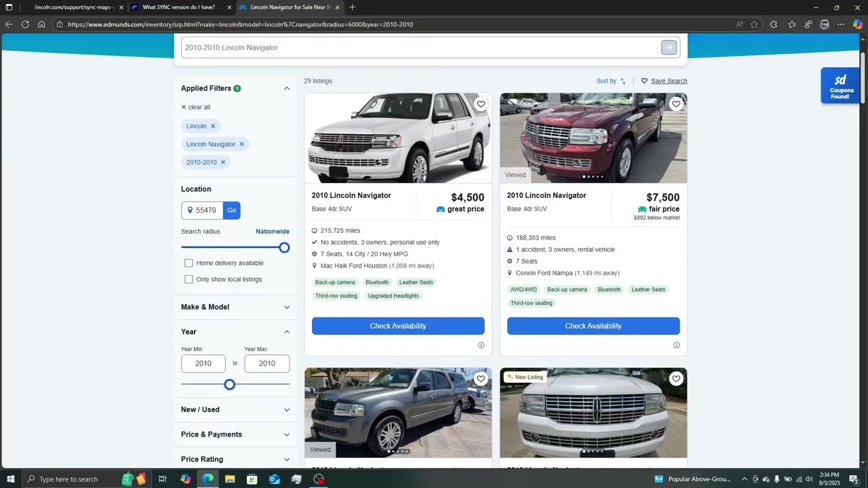
Task: Add this page to browser favorites
Action: point(754,24)
